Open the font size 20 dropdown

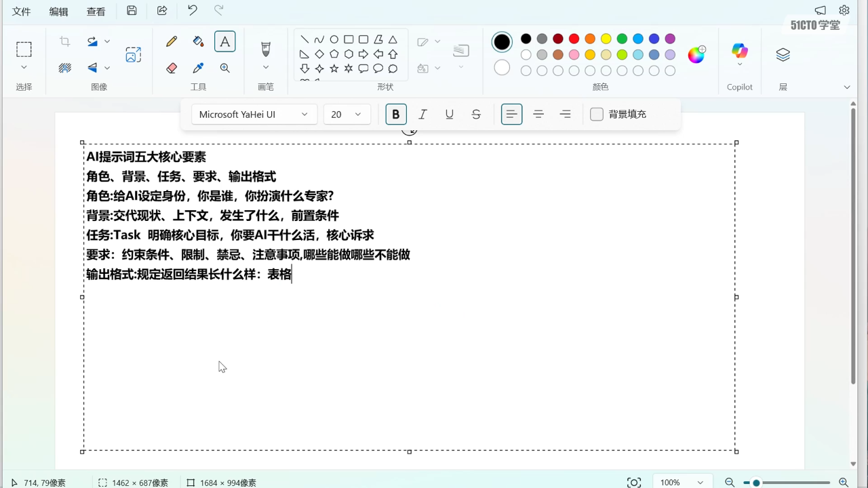pyautogui.click(x=347, y=115)
